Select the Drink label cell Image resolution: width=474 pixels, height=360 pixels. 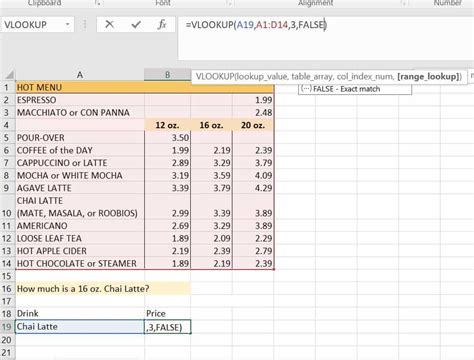[x=80, y=314]
